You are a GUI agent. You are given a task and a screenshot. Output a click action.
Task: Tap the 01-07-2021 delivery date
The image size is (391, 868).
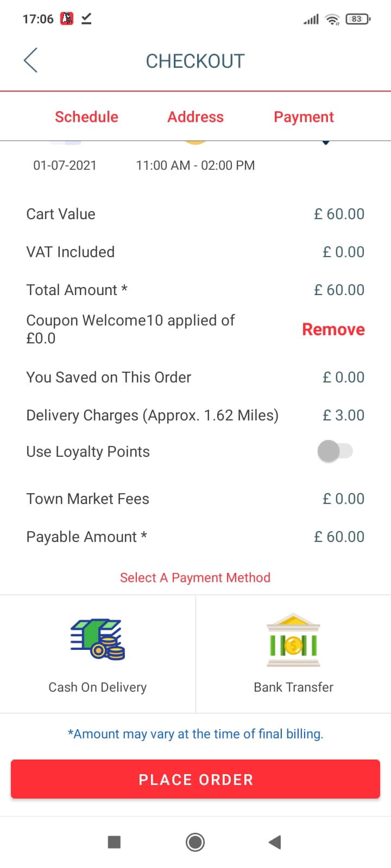click(65, 165)
